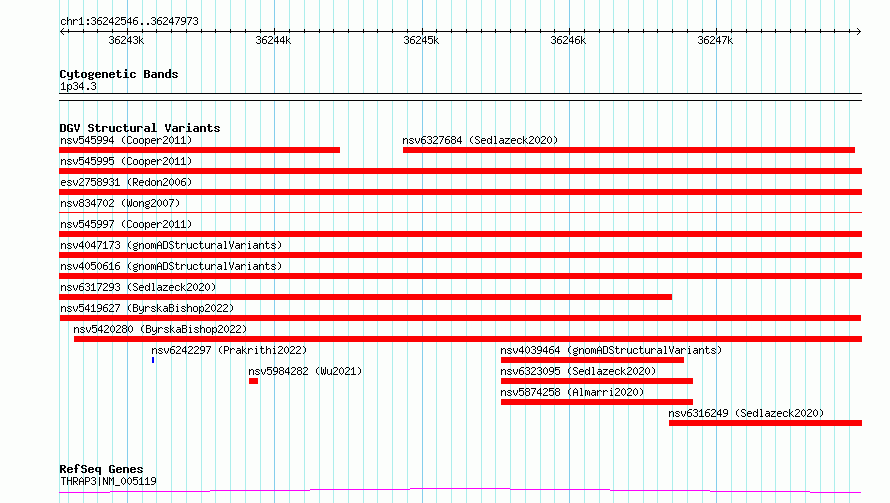The width and height of the screenshot is (890, 503).
Task: Click the 1p34.3 cytogenetic band label
Action: pos(78,86)
